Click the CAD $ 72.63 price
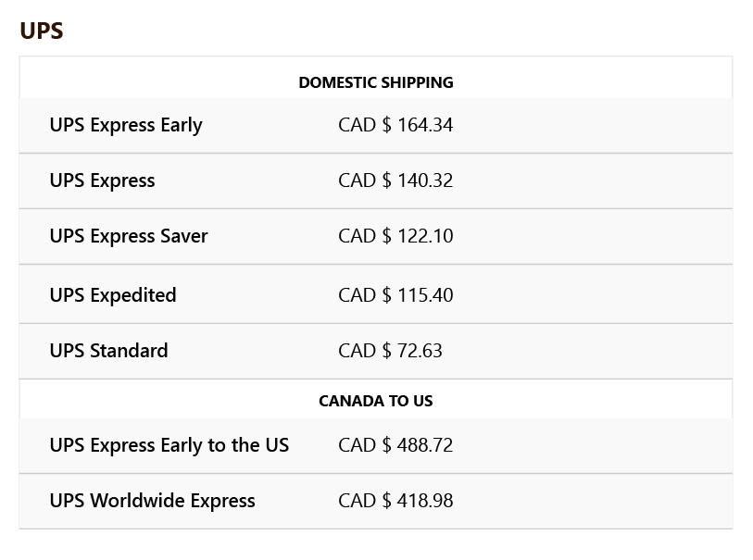This screenshot has height=560, width=753. (x=390, y=351)
